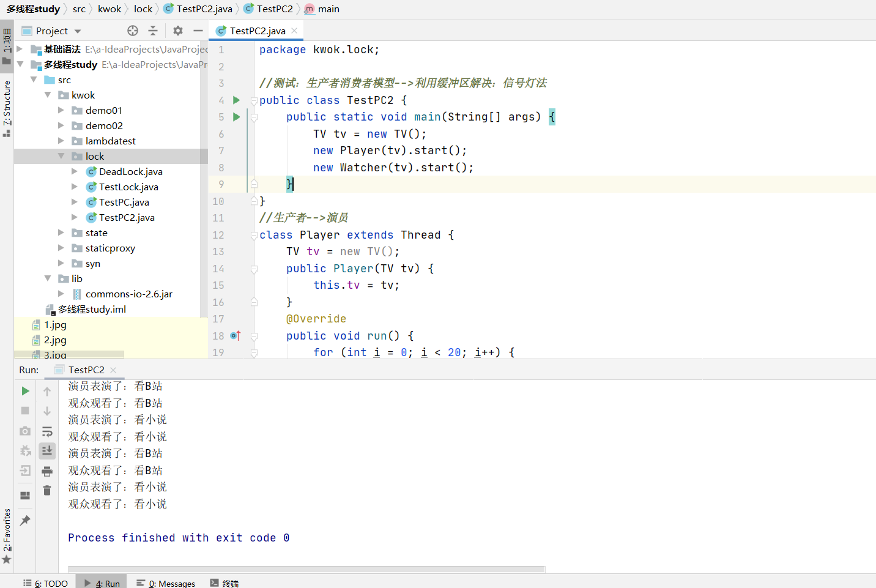Expand commons-io-2.6.jar node
Viewport: 876px width, 588px height.
point(61,294)
